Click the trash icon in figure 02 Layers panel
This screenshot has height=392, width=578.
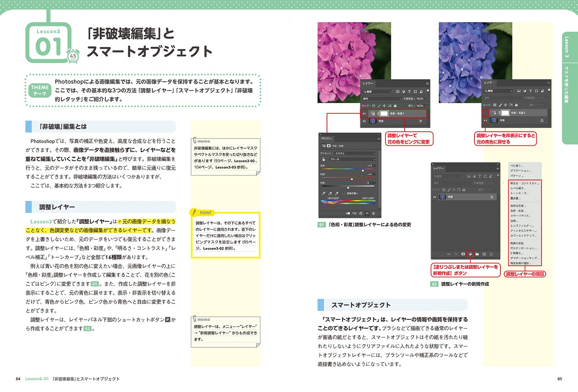point(491,254)
